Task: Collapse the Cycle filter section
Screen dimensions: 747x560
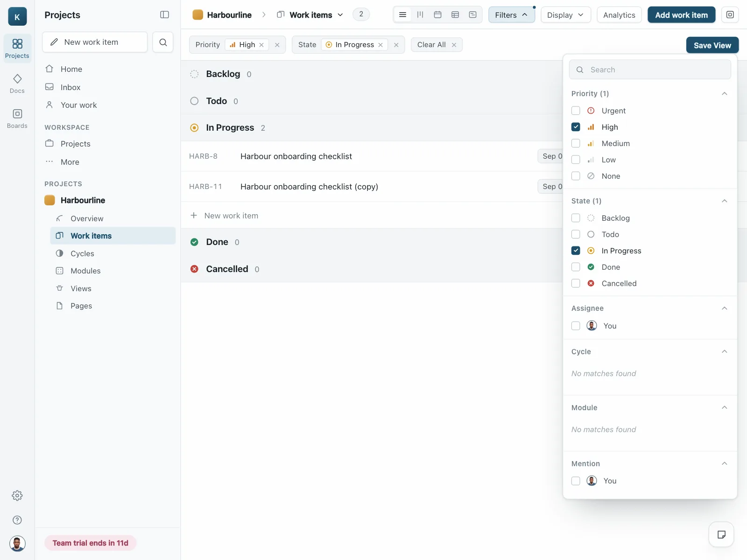Action: point(725,352)
